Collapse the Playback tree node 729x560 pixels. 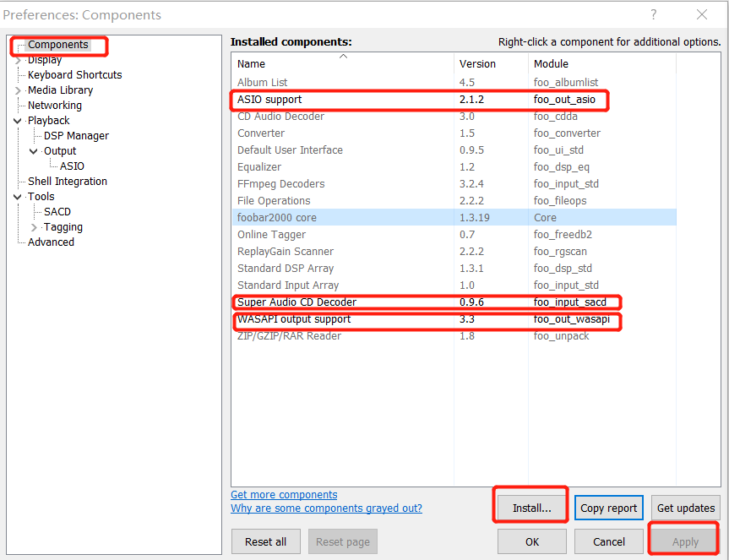point(19,121)
